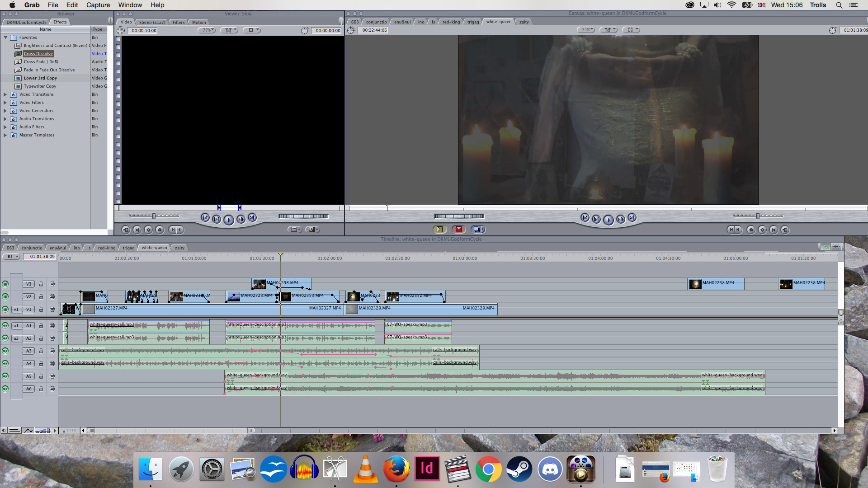Open VLC from the Dock
868x488 pixels.
[365, 469]
